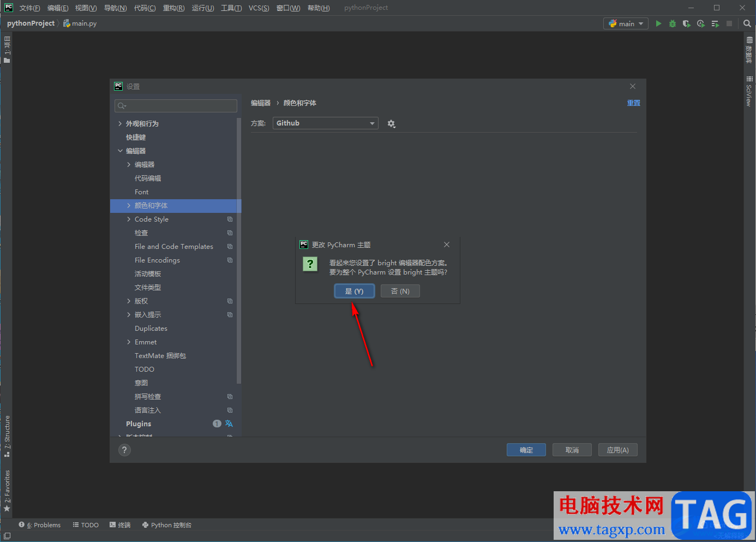The width and height of the screenshot is (756, 542).
Task: Click the help question mark in settings dialog
Action: [124, 450]
